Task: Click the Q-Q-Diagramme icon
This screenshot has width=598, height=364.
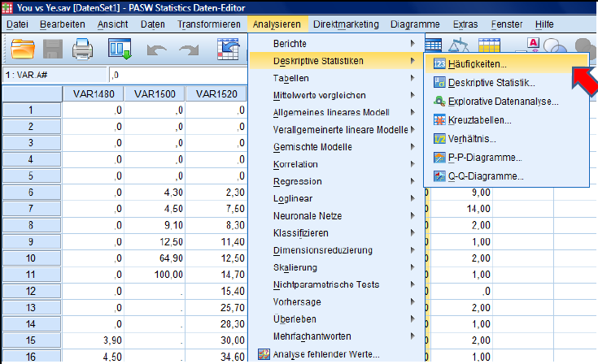Action: click(x=439, y=176)
